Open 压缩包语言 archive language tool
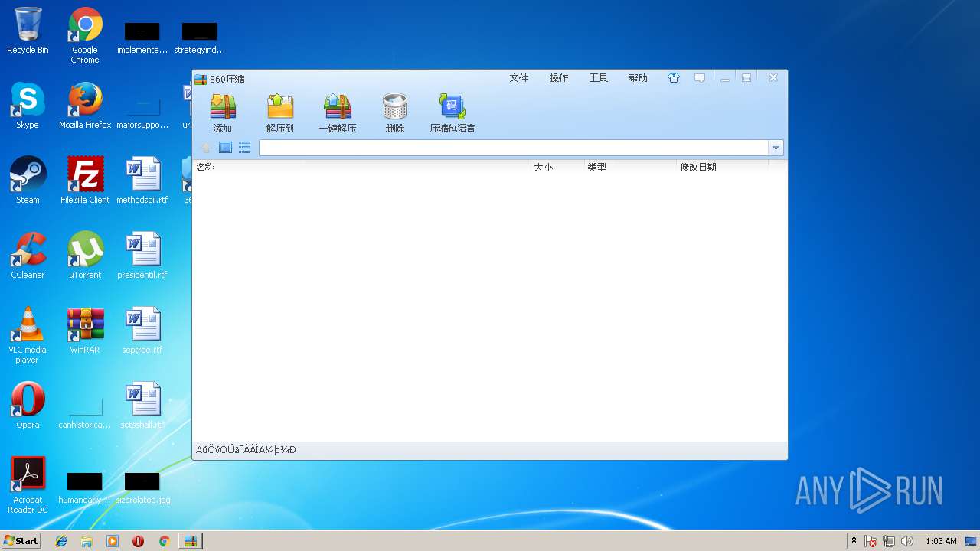This screenshot has height=551, width=980. coord(452,113)
